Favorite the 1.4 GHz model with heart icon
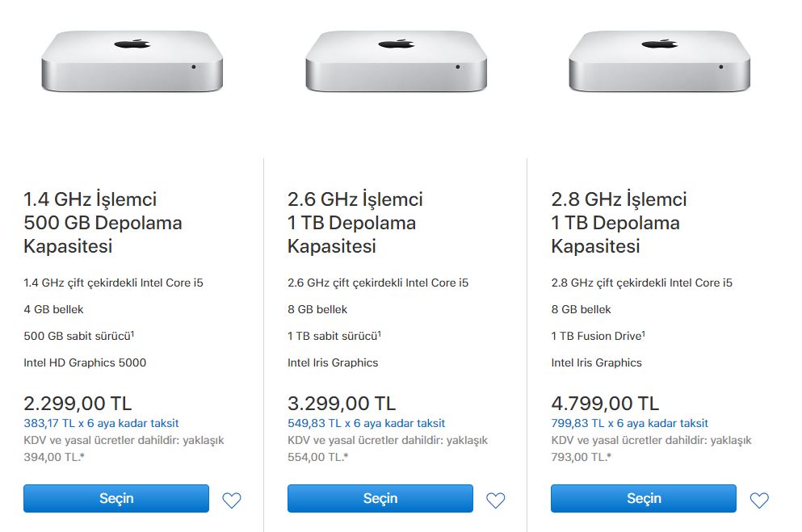Viewport: 802px width, 532px height. [x=232, y=501]
